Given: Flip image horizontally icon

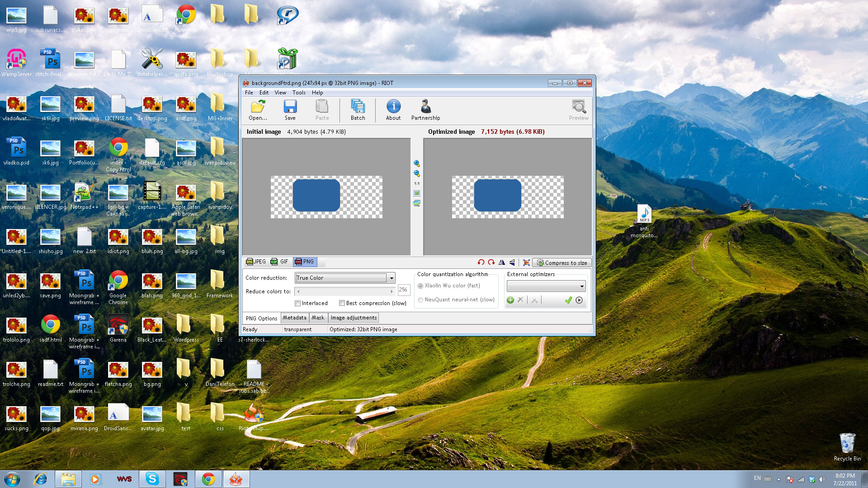Looking at the screenshot, I should coord(501,262).
